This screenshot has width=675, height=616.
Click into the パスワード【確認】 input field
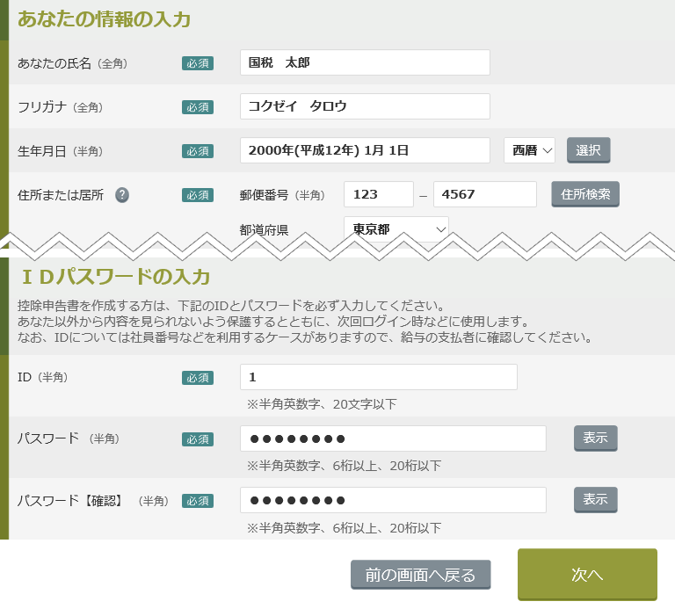(393, 500)
